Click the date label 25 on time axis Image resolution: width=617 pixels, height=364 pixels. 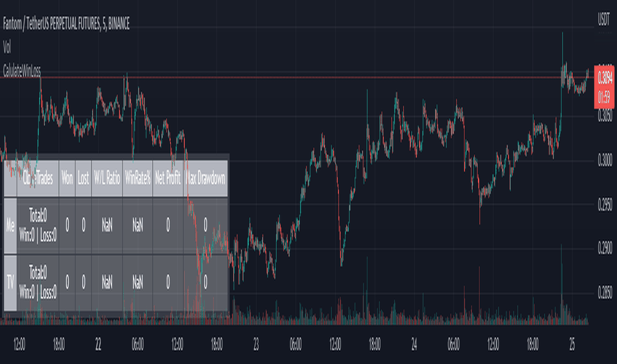coord(572,344)
